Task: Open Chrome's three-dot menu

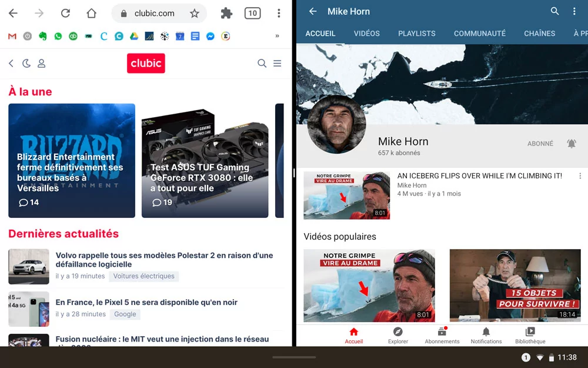Action: [279, 14]
